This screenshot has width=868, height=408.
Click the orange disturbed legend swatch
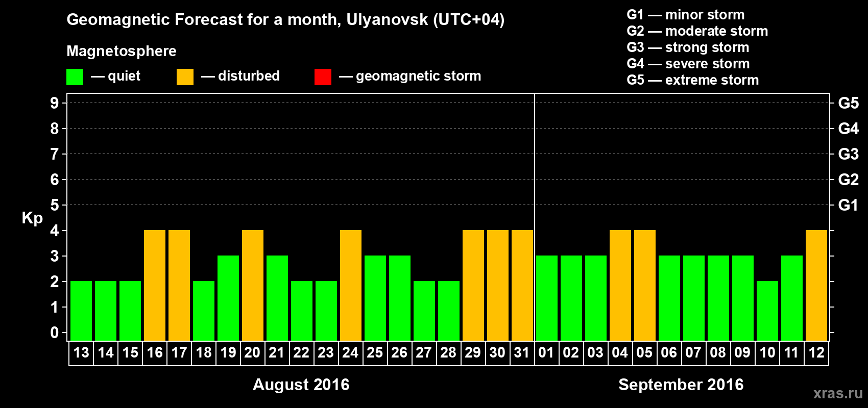pyautogui.click(x=185, y=77)
